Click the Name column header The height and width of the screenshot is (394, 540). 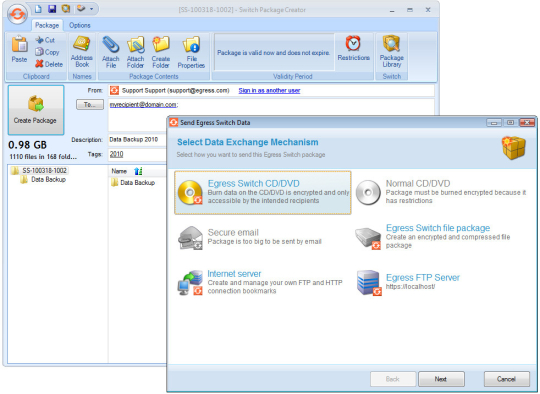(119, 171)
